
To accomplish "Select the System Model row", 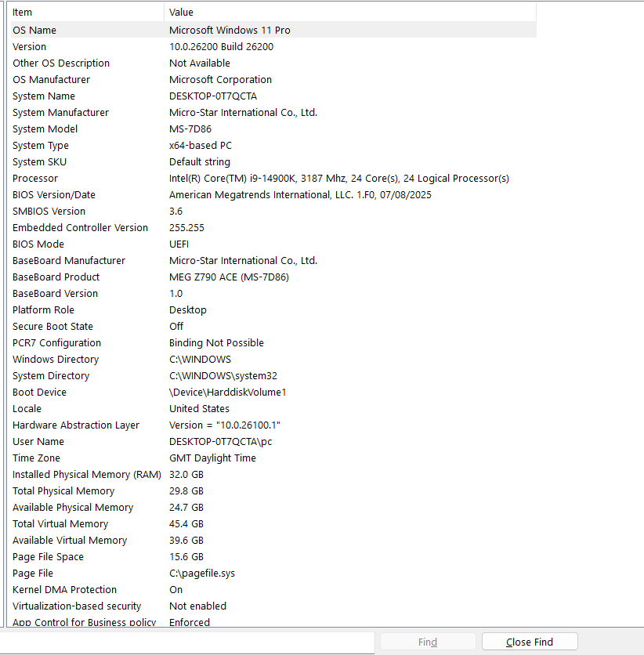I will pyautogui.click(x=273, y=128).
